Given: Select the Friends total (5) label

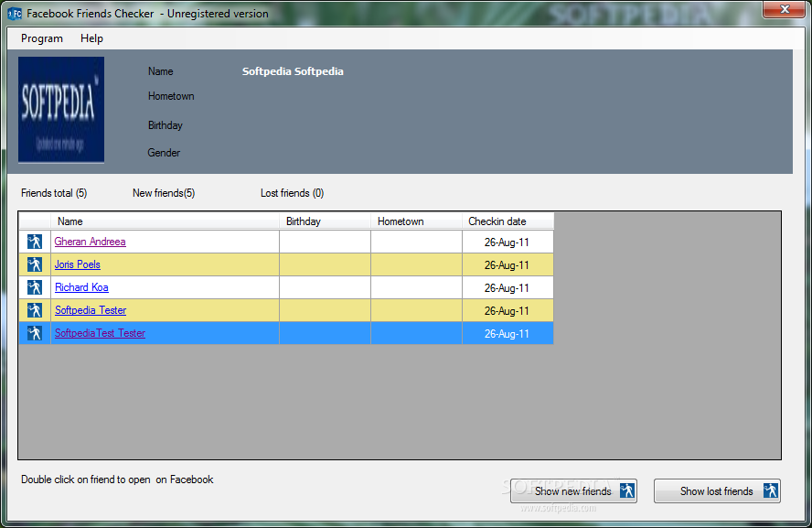Looking at the screenshot, I should [x=54, y=193].
